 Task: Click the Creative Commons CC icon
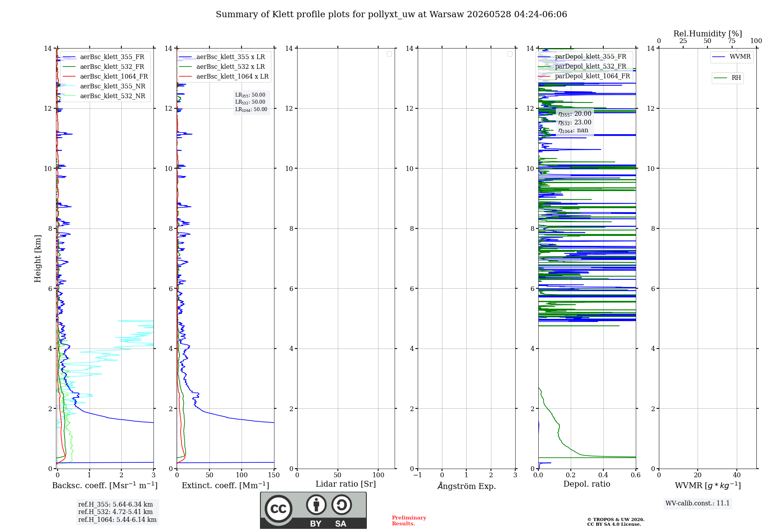coord(279,509)
